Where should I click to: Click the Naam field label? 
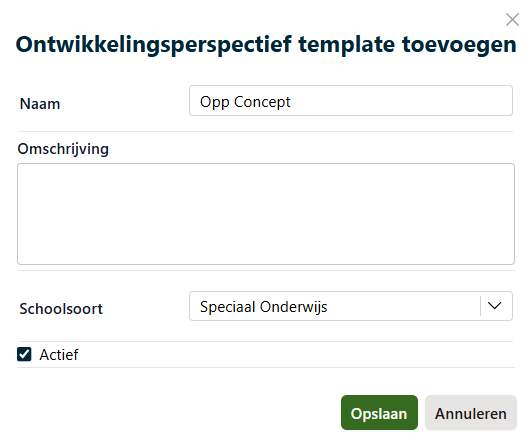[40, 104]
